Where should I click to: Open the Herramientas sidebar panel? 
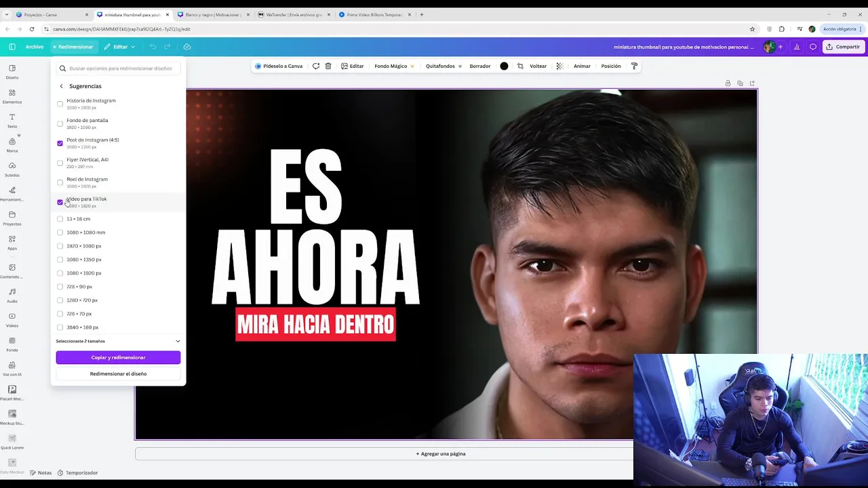pyautogui.click(x=12, y=193)
